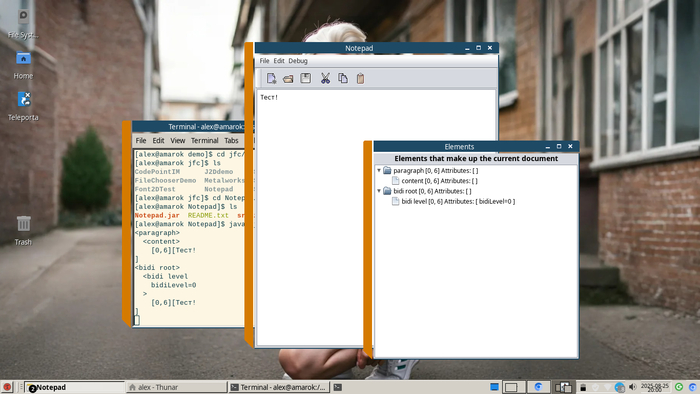Viewport: 700px width, 394px height.
Task: Click the red applications menu icon in taskbar
Action: click(x=7, y=387)
